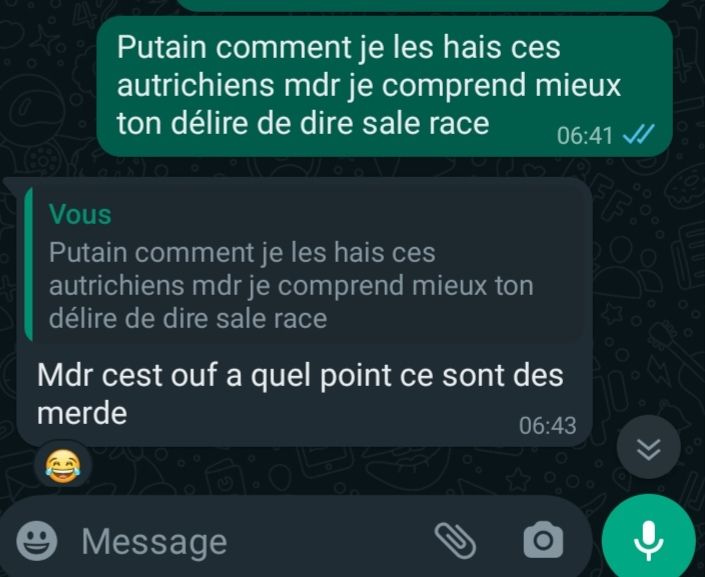Click 'Mdr cest ouf' reply text line

[x=129, y=375]
